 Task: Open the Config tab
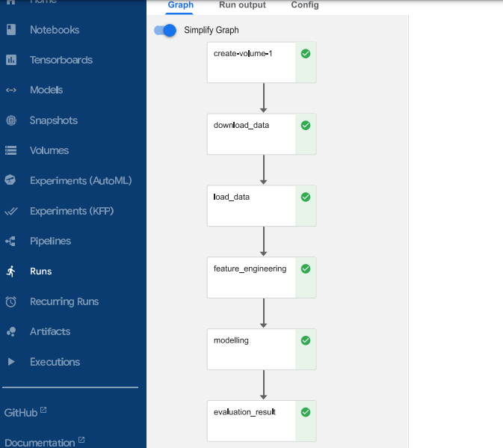point(305,5)
